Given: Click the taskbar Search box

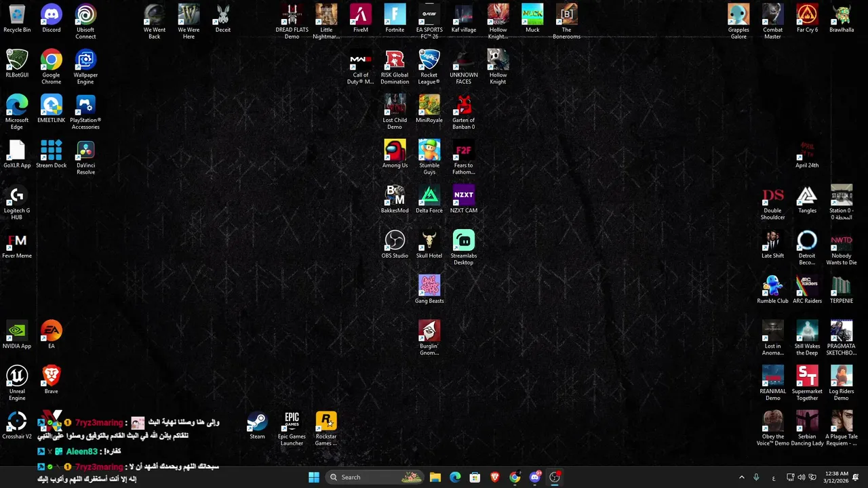Looking at the screenshot, I should 374,477.
